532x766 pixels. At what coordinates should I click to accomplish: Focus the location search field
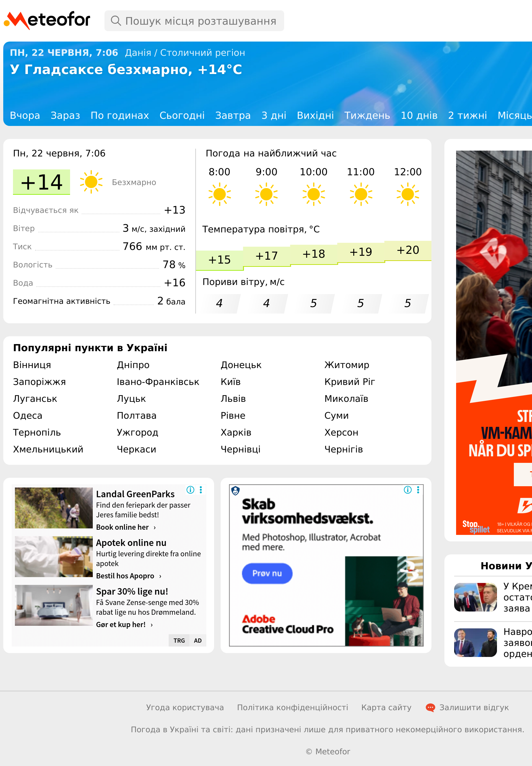tap(194, 21)
